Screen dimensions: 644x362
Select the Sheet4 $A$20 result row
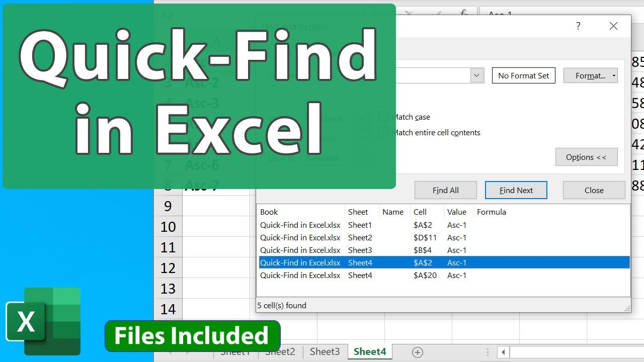pyautogui.click(x=444, y=275)
